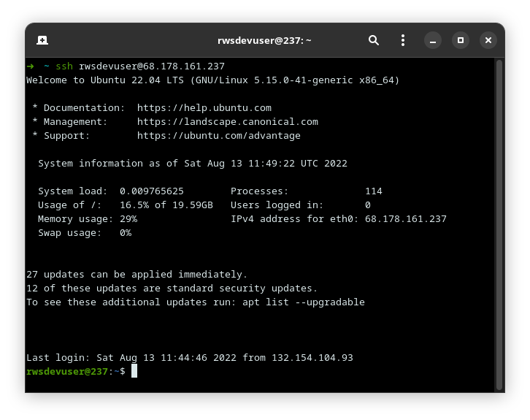530x420 pixels.
Task: Minimize the terminal window
Action: 433,40
